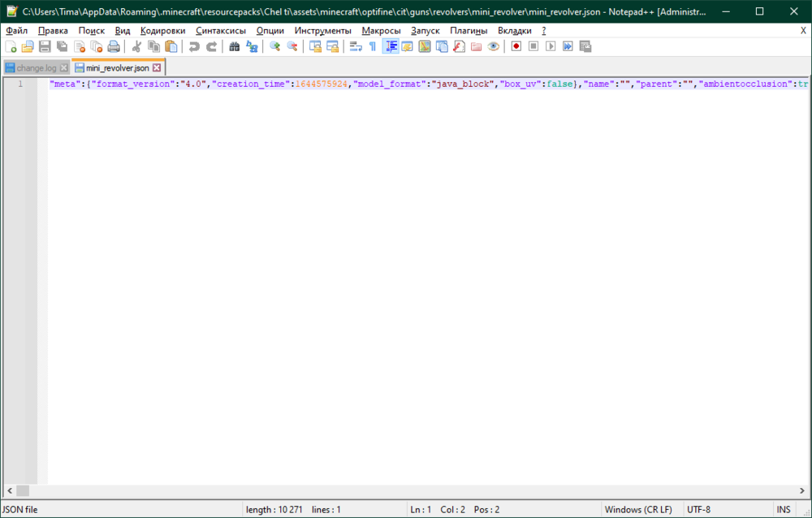
Task: Zoom in with the magnifier plus icon
Action: [275, 46]
